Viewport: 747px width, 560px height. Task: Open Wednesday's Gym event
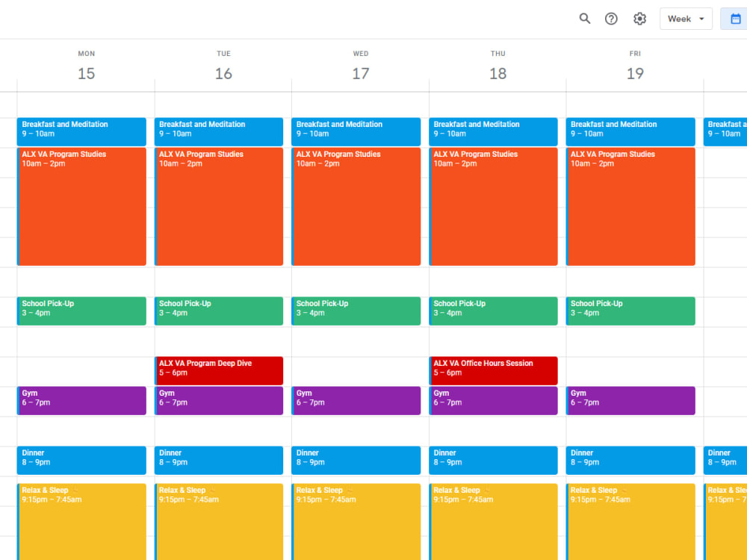tap(356, 400)
